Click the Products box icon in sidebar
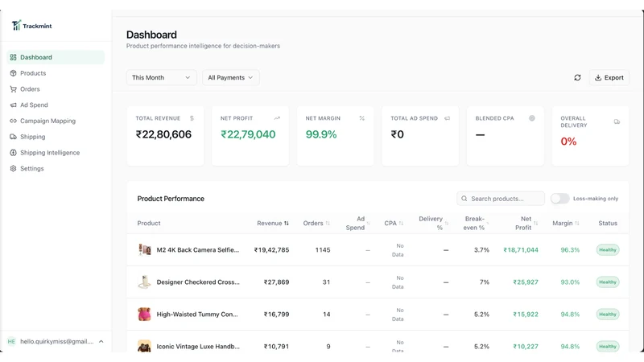The image size is (644, 362). tap(13, 73)
